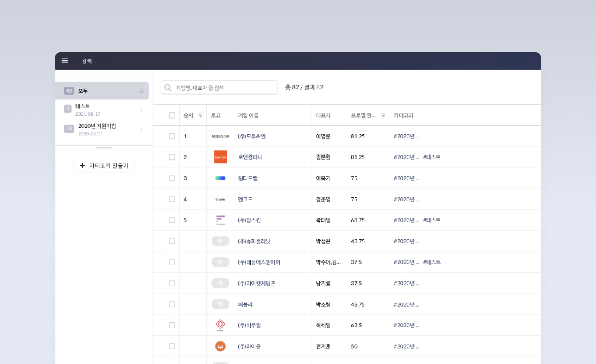Select the 테스트 category
Image resolution: width=596 pixels, height=364 pixels.
(x=102, y=110)
